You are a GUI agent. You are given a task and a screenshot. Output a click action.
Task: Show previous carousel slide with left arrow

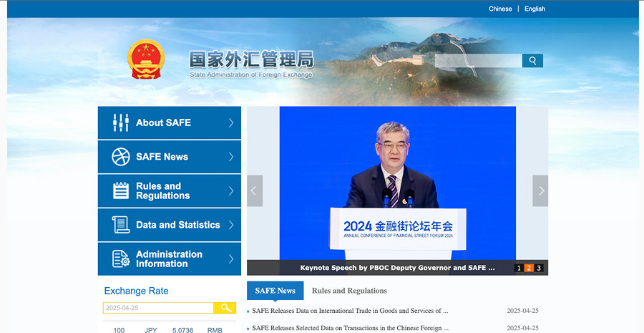[255, 190]
